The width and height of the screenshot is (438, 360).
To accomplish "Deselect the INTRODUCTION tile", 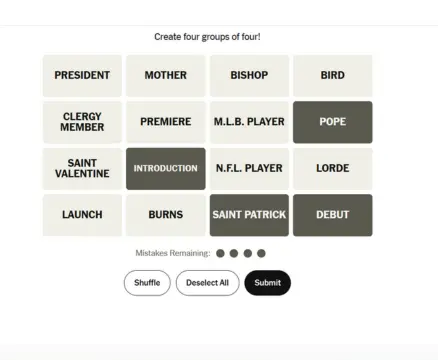I will (x=166, y=169).
